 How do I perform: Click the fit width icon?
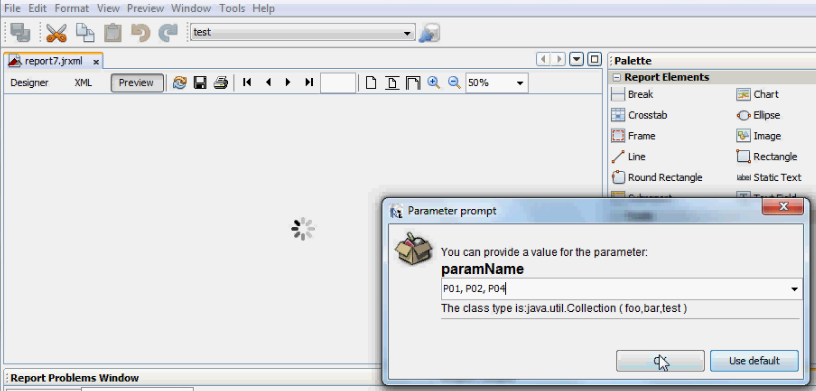click(413, 83)
